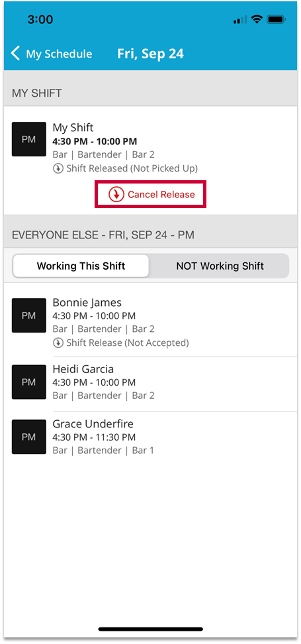301x644 pixels.
Task: Click the Cancel Release button
Action: point(151,194)
